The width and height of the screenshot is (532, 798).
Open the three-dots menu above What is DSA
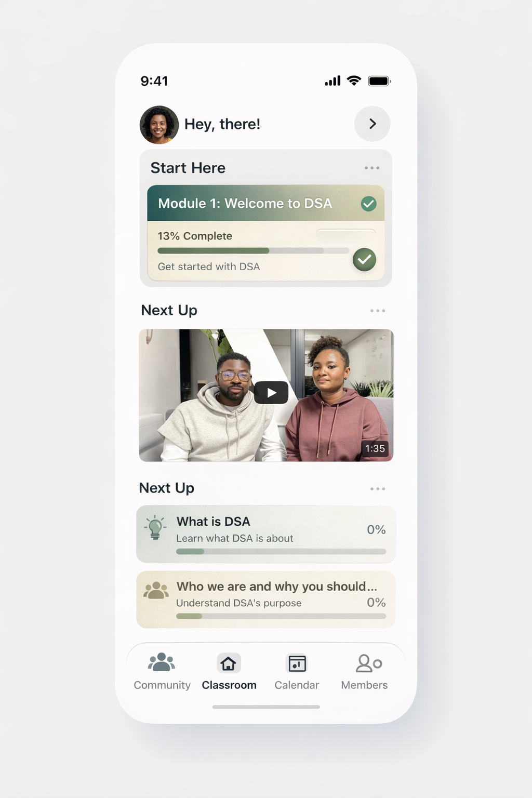pos(378,489)
